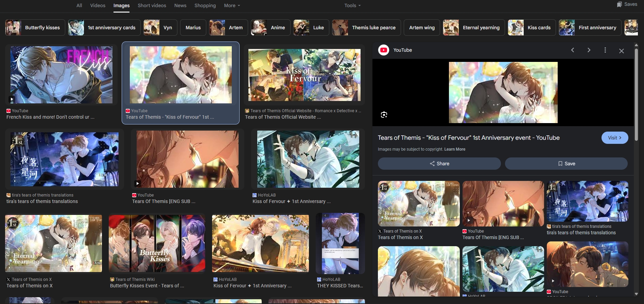Open Butterfly Kisses Event title link

[x=147, y=286]
